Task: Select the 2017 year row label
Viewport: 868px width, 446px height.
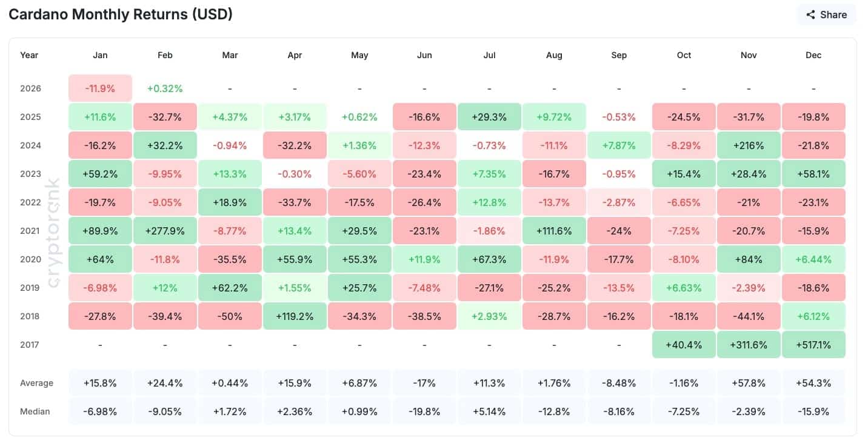Action: [x=29, y=344]
